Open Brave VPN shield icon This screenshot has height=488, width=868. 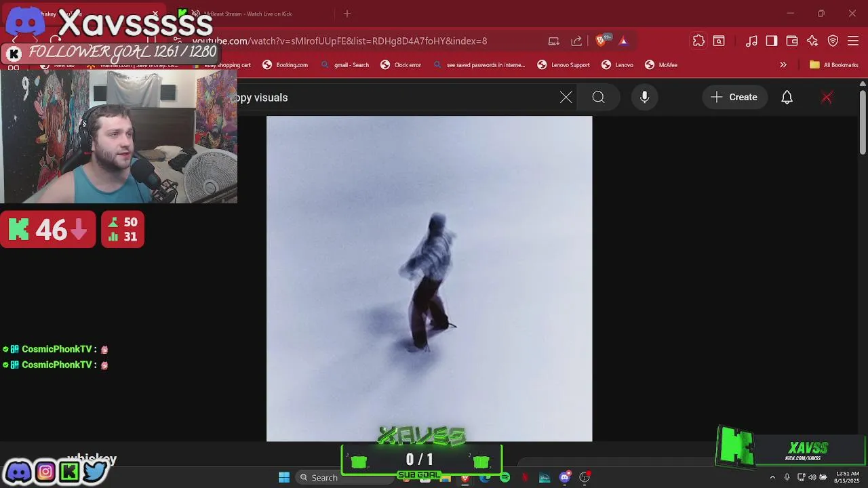coord(833,41)
